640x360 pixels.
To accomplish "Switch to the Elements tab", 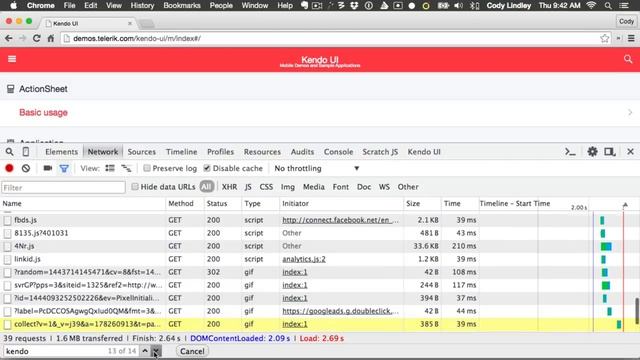I will pyautogui.click(x=61, y=152).
